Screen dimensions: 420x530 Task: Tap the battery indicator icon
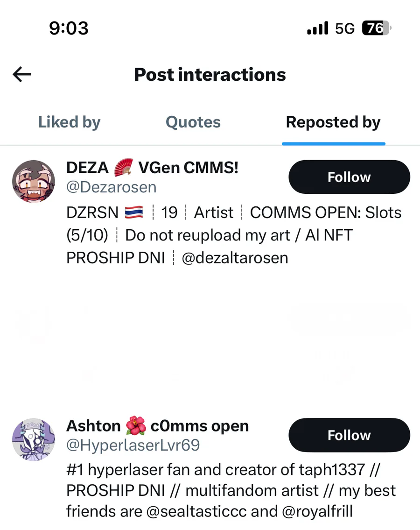coord(377,28)
